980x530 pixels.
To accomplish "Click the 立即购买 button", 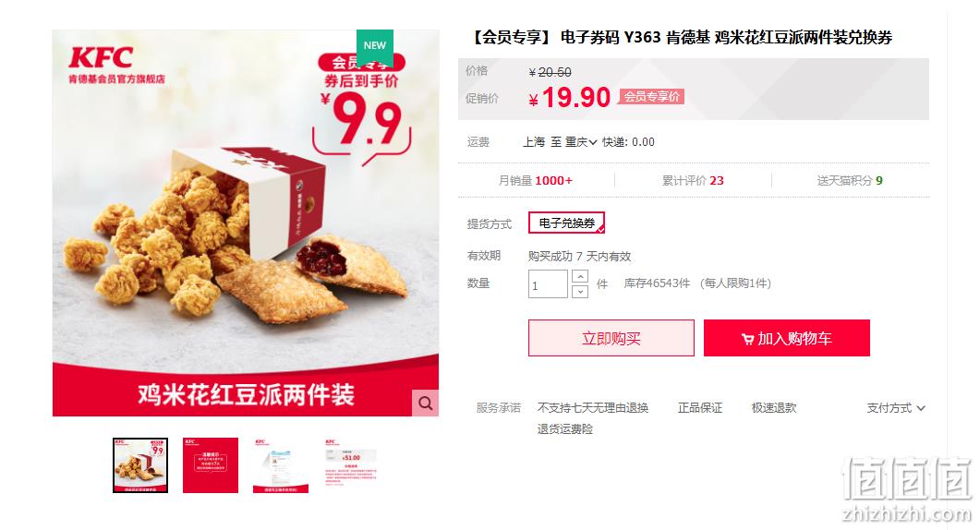I will pyautogui.click(x=611, y=338).
